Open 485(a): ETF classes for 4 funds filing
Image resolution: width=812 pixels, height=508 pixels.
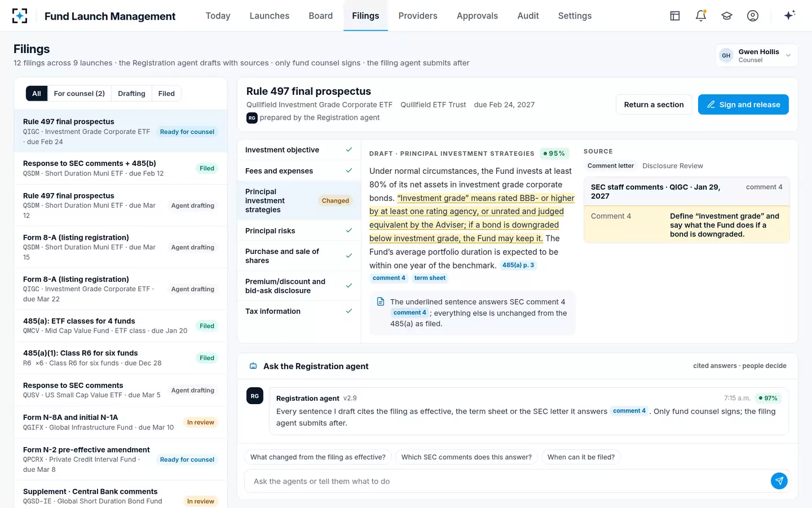point(120,326)
